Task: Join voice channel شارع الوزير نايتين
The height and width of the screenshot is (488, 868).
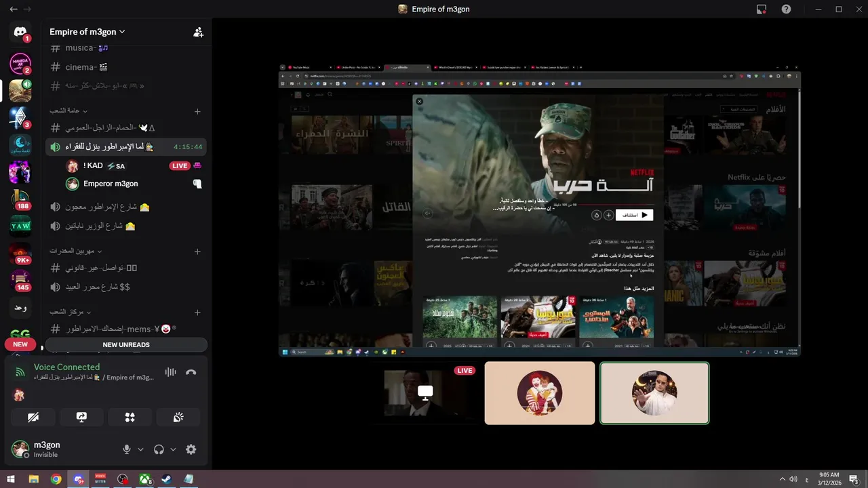Action: pos(126,226)
